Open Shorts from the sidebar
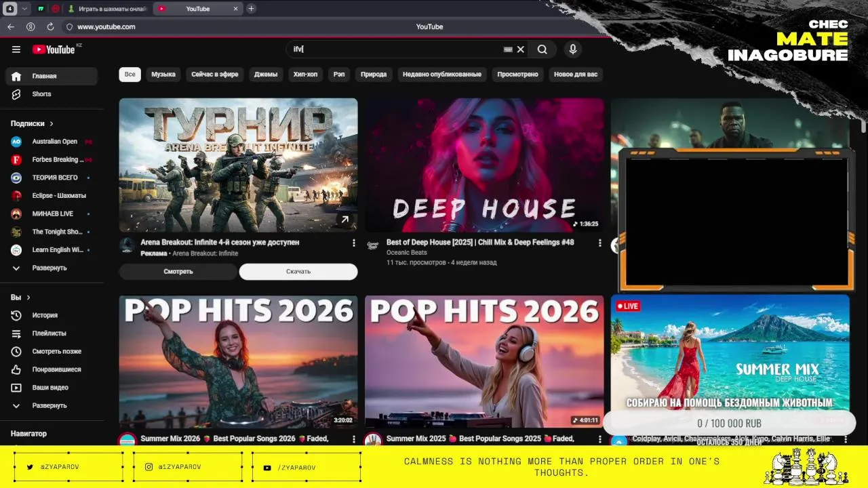Viewport: 868px width, 488px height. tap(52, 94)
